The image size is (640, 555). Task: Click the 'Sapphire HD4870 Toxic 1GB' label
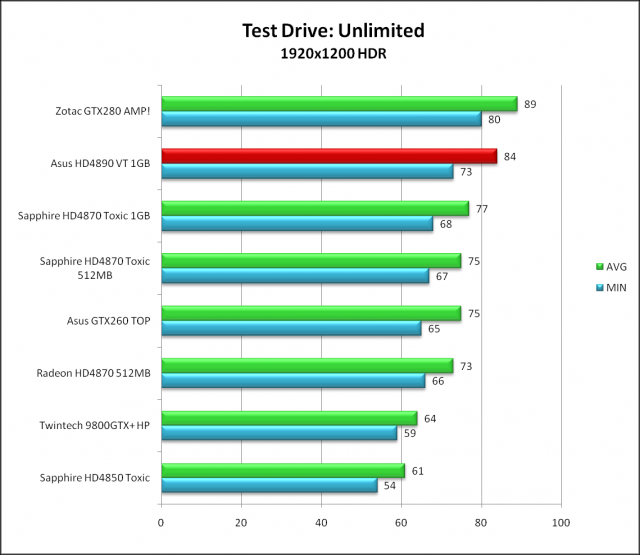tap(84, 215)
